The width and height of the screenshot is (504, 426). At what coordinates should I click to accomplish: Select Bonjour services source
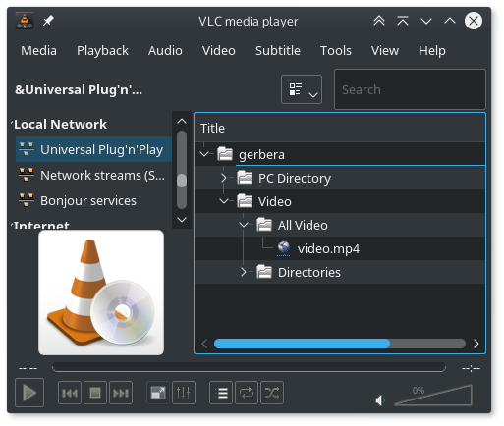(x=93, y=200)
